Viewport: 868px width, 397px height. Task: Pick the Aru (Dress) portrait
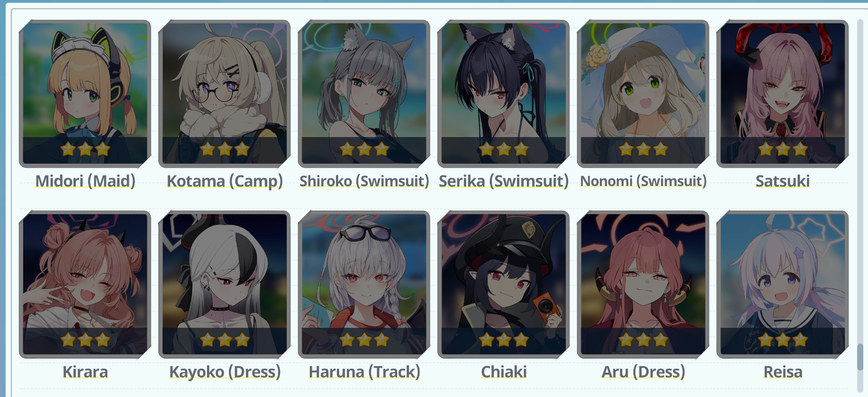[x=643, y=285]
